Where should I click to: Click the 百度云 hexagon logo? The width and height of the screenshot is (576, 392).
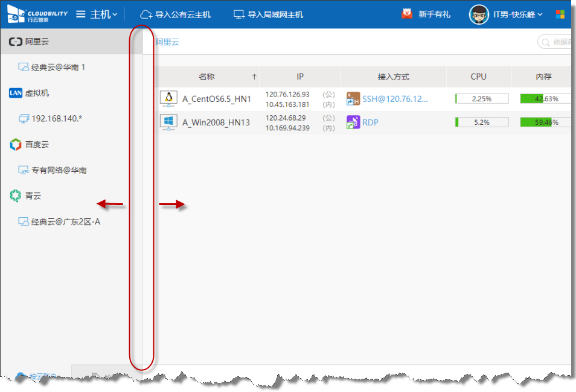point(16,145)
